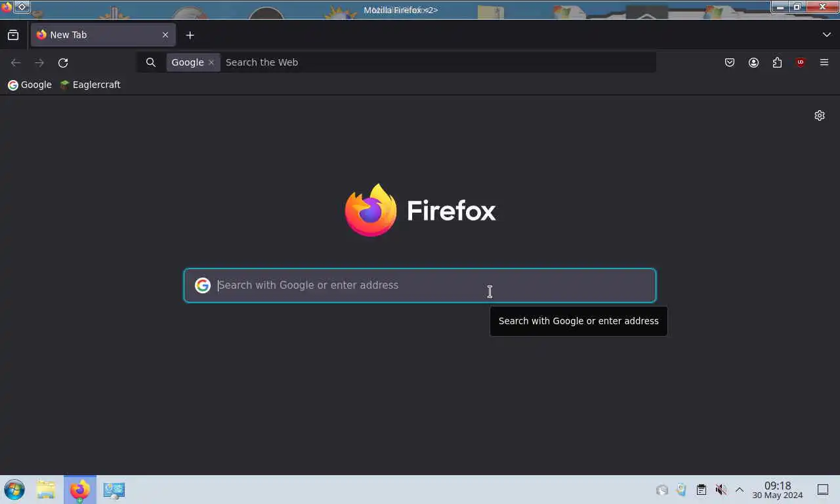Open a new tab with plus button
Screen dimensions: 840x504
pyautogui.click(x=190, y=35)
